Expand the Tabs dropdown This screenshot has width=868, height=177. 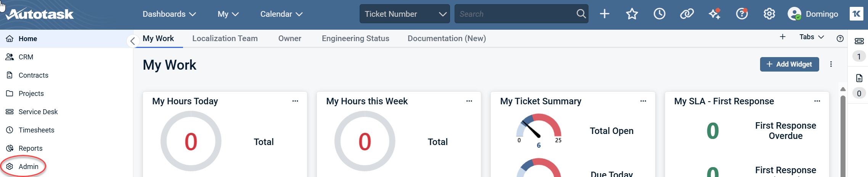tap(812, 37)
